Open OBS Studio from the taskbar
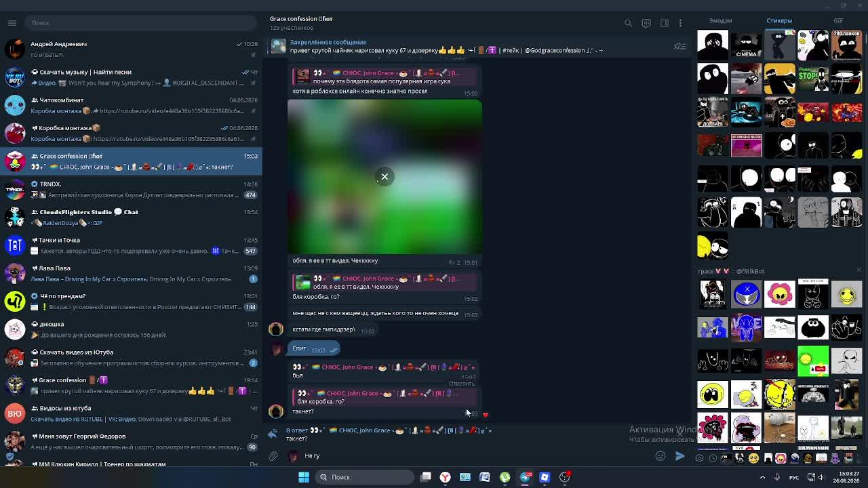Screen dimensions: 868x488 tap(565, 477)
